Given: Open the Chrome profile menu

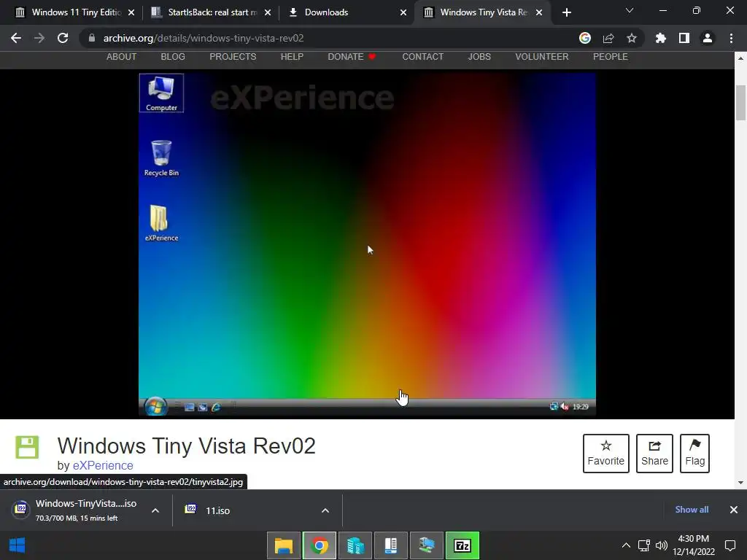Looking at the screenshot, I should point(708,38).
